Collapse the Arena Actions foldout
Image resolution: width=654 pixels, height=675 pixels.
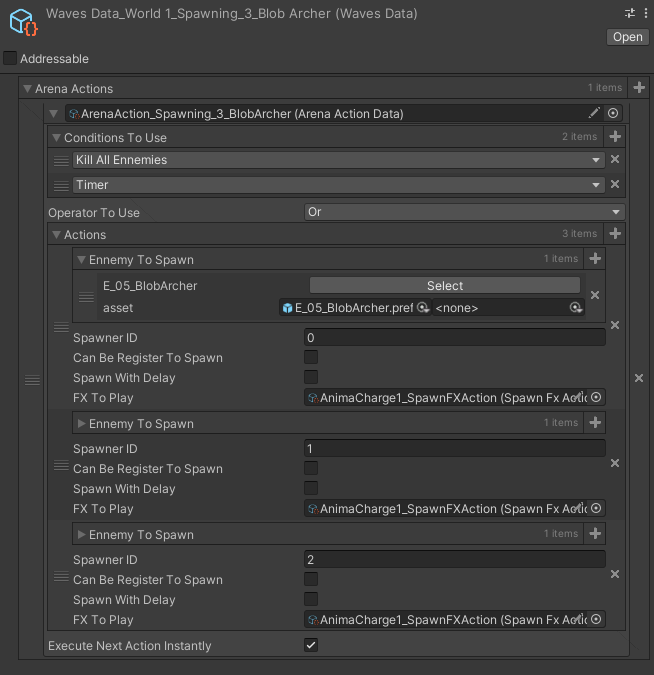pos(28,89)
